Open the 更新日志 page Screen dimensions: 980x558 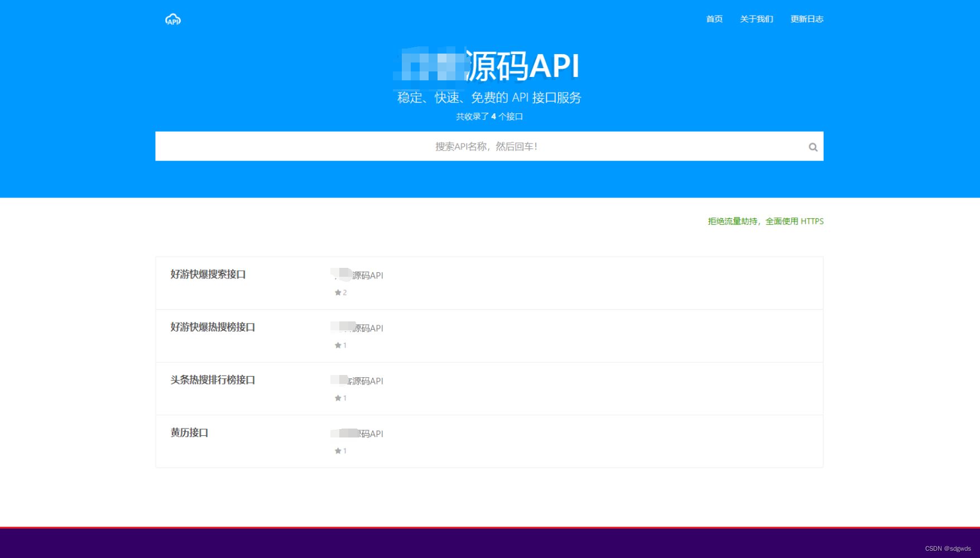point(806,18)
